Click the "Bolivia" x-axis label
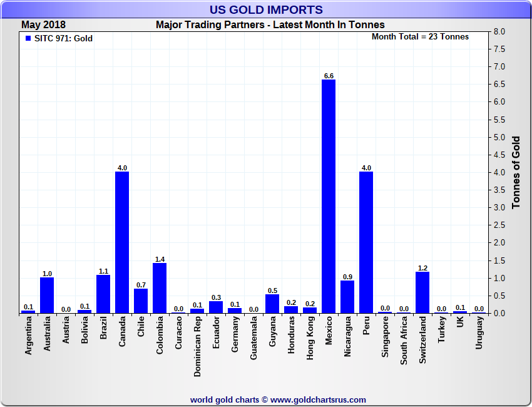 (x=84, y=329)
